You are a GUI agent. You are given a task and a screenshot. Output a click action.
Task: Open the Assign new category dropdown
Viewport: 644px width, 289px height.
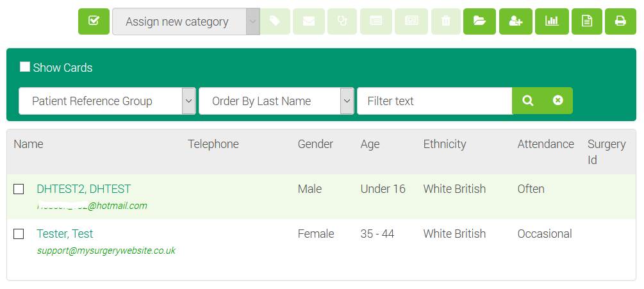tap(186, 22)
